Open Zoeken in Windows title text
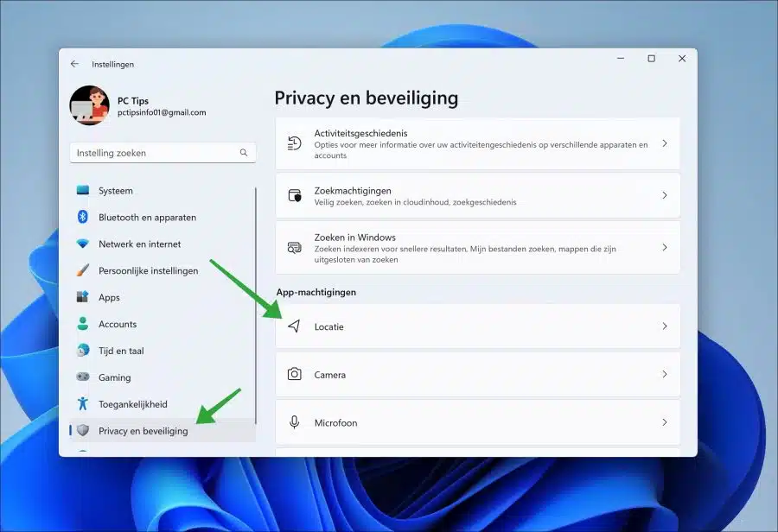Viewport: 778px width, 532px height. pos(354,237)
